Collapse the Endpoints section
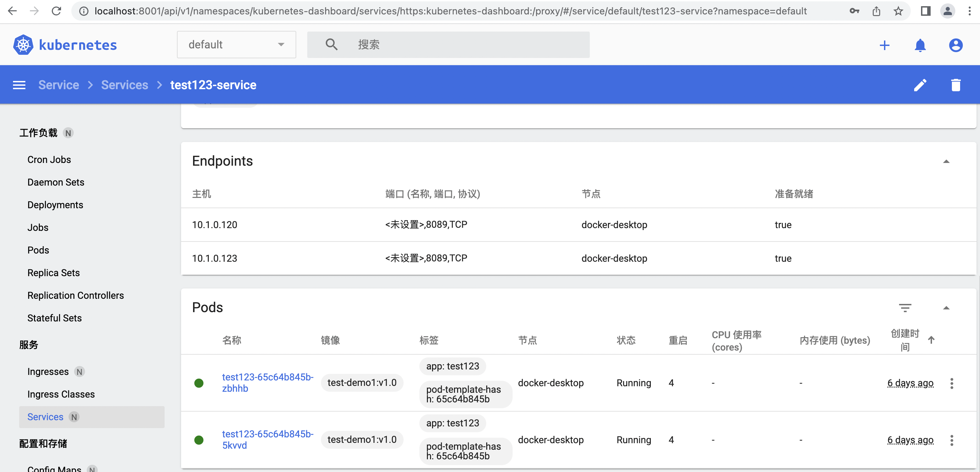Viewport: 980px width, 472px height. (x=946, y=161)
